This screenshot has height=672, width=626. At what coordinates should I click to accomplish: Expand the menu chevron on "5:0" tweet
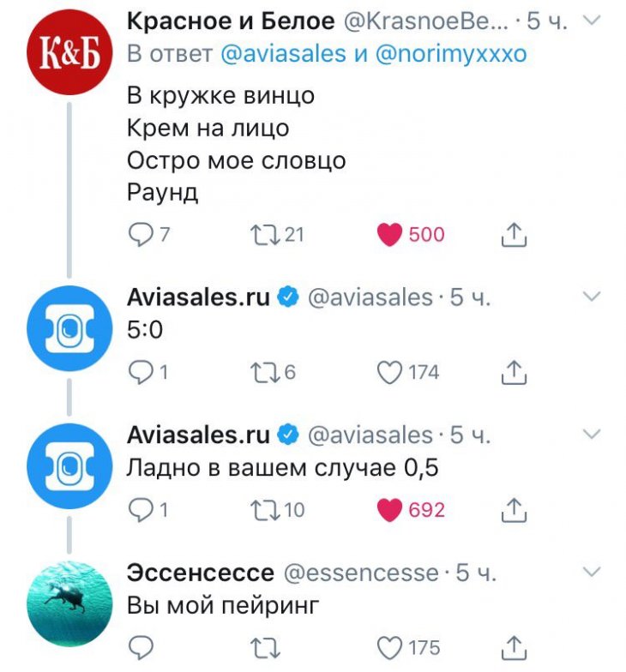[591, 297]
